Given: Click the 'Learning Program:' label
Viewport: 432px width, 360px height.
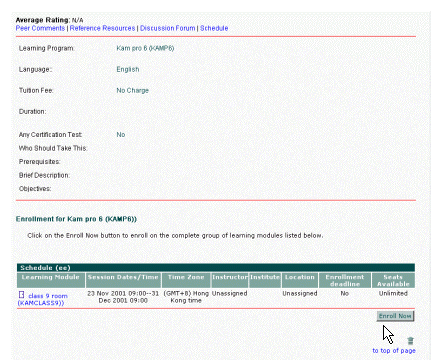Looking at the screenshot, I should (46, 48).
